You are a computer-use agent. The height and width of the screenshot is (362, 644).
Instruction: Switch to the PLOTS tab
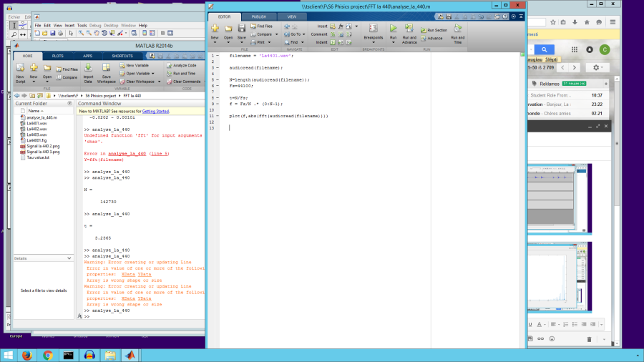coord(57,55)
